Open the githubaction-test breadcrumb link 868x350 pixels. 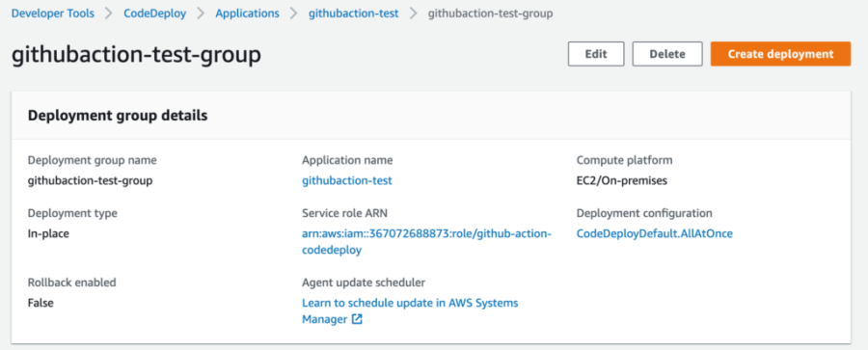(x=353, y=13)
